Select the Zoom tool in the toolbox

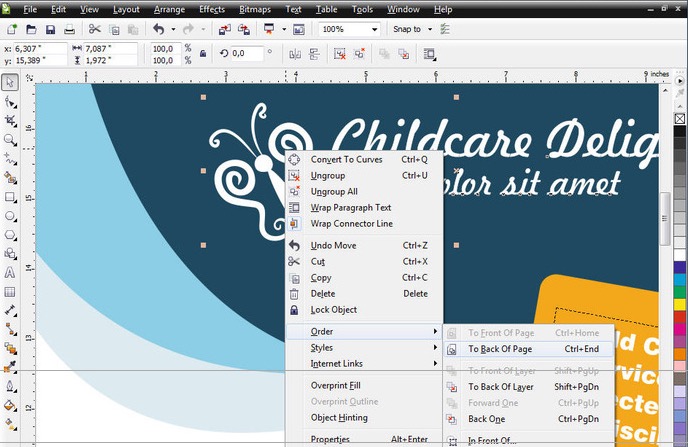10,139
